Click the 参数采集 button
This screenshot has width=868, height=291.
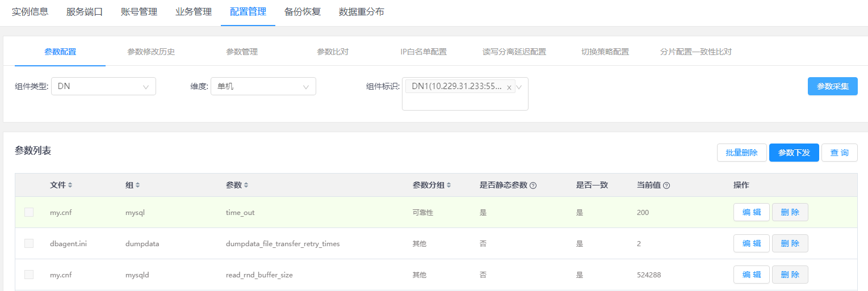(x=832, y=86)
